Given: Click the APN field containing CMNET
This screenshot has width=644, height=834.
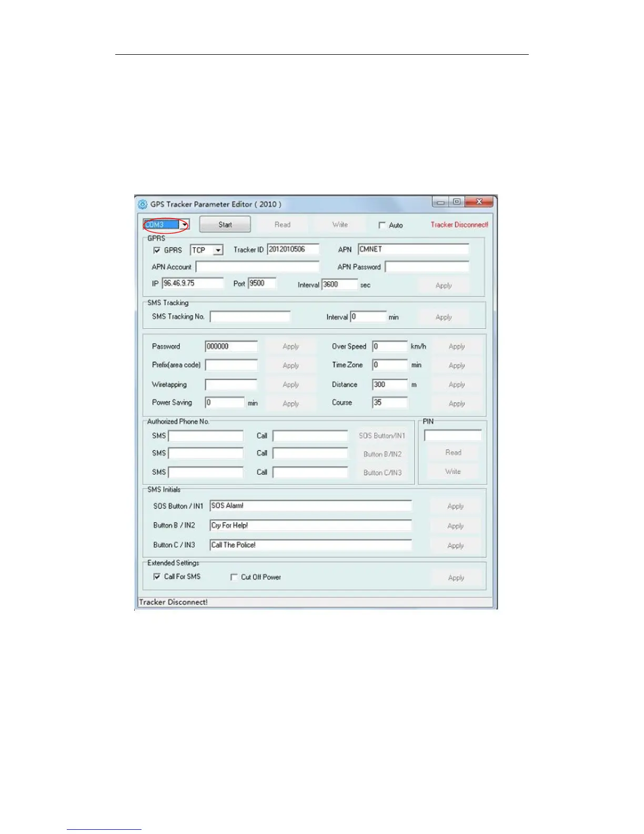Looking at the screenshot, I should (413, 250).
